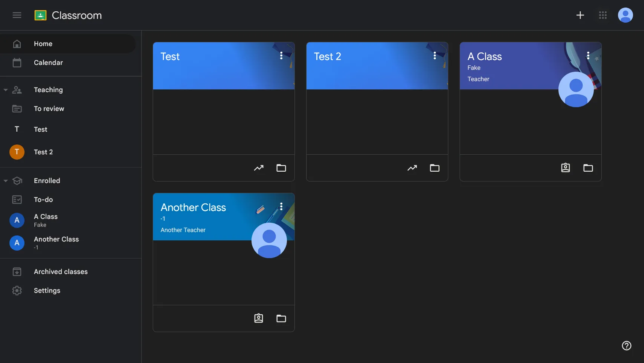Click the Test 2 card title link

(x=327, y=57)
